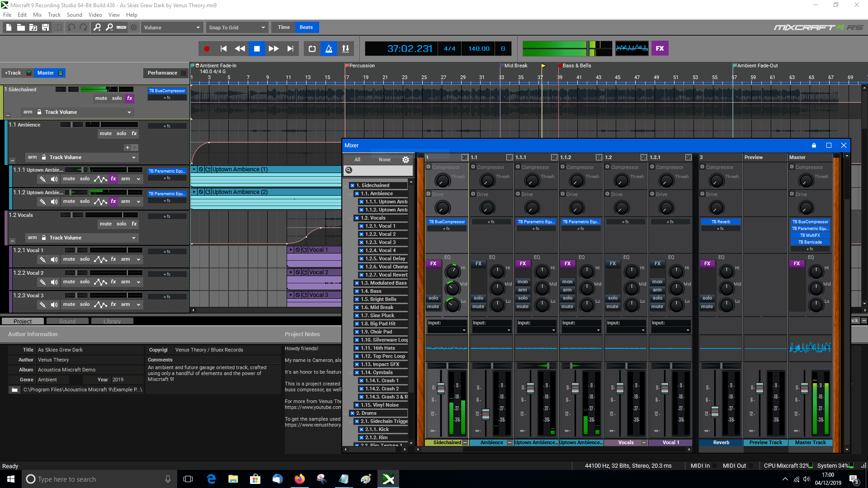Solo the 1.2.3 Vocal 3 track

(85, 304)
